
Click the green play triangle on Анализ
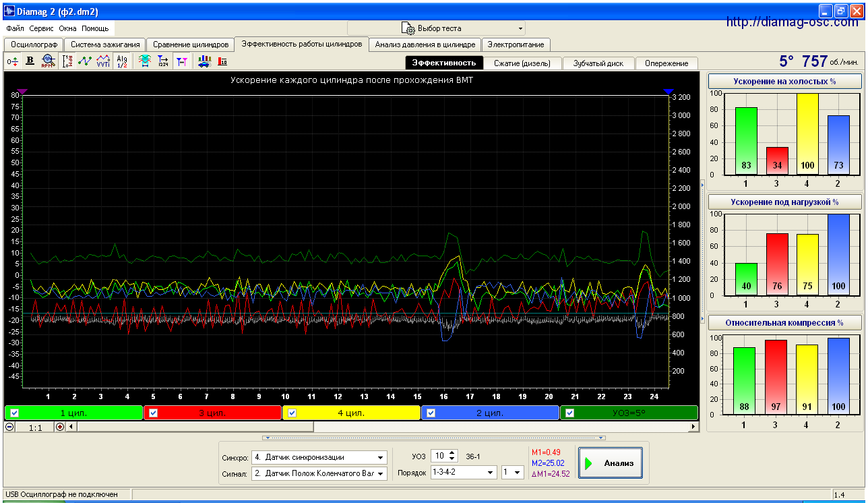click(588, 463)
